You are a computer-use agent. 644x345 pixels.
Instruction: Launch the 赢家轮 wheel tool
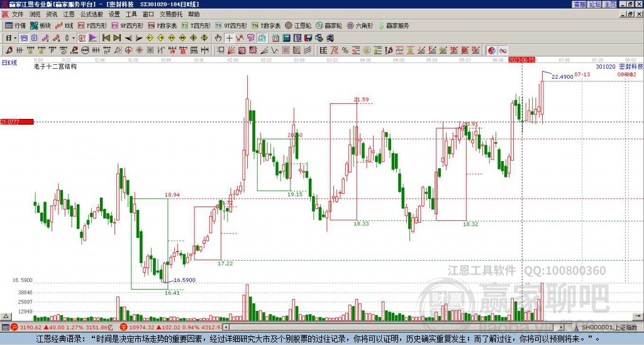pyautogui.click(x=329, y=25)
